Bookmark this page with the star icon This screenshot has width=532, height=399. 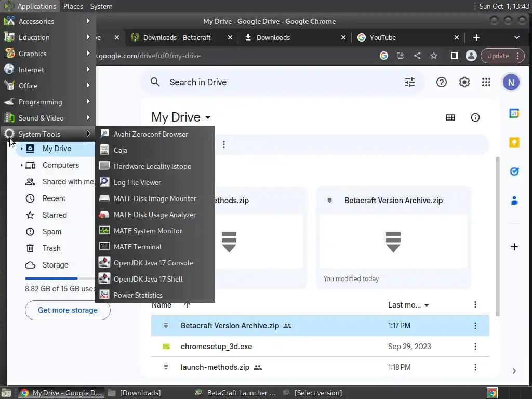pyautogui.click(x=434, y=56)
